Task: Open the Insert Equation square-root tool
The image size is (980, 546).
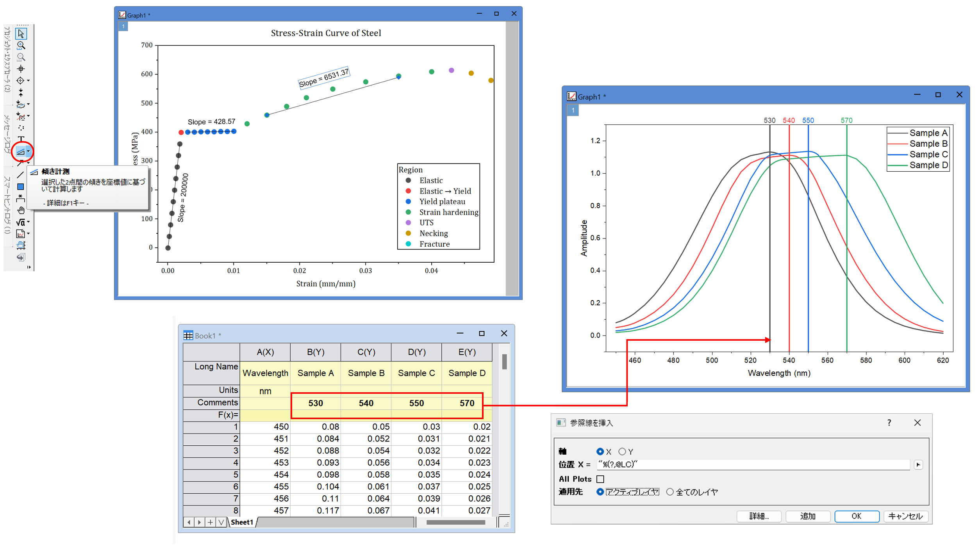Action: click(x=20, y=222)
